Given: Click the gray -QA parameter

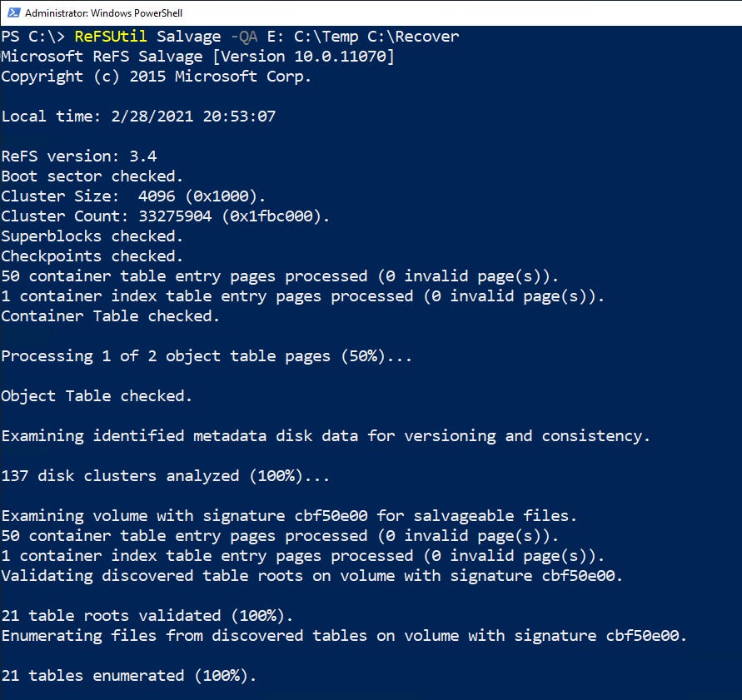Looking at the screenshot, I should pyautogui.click(x=244, y=37).
